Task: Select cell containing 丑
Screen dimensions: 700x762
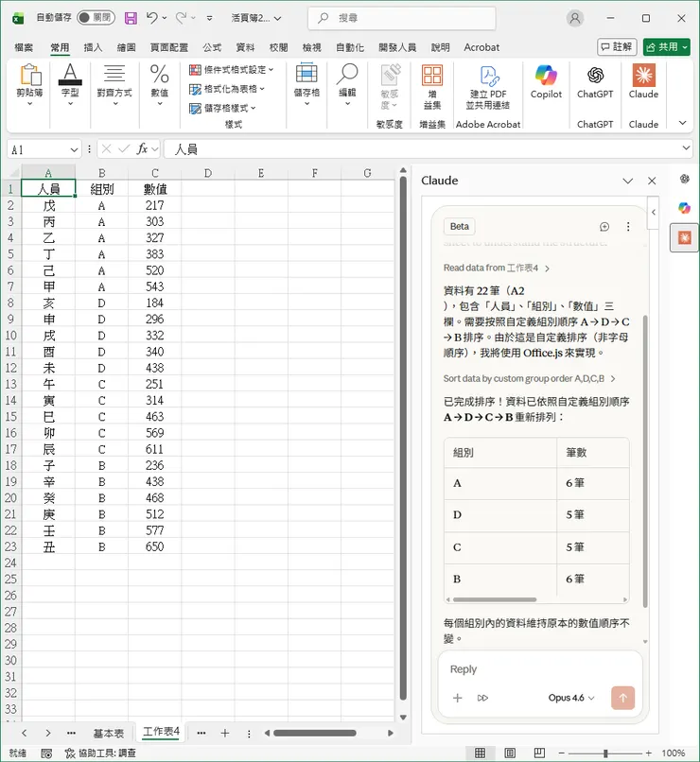Action: point(48,546)
